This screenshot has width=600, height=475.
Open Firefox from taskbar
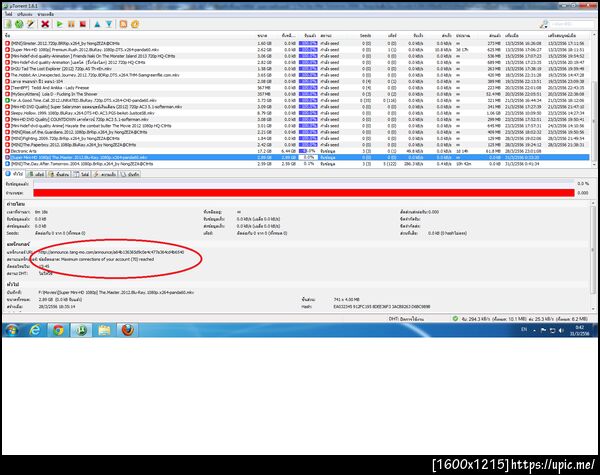click(127, 330)
